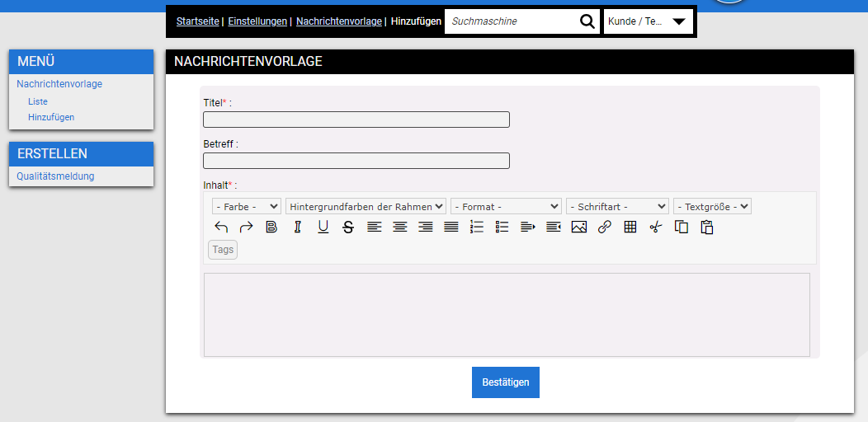
Task: Justify text with full alignment icon
Action: click(x=451, y=227)
